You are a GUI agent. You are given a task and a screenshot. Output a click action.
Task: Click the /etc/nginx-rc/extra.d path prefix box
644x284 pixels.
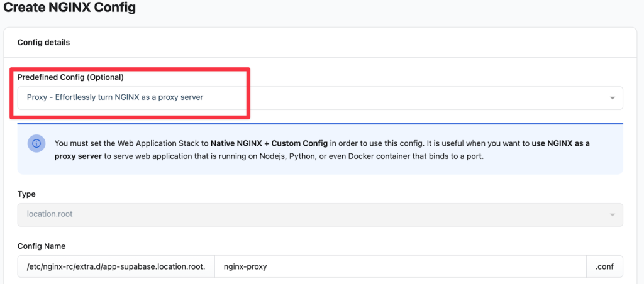[x=116, y=266]
